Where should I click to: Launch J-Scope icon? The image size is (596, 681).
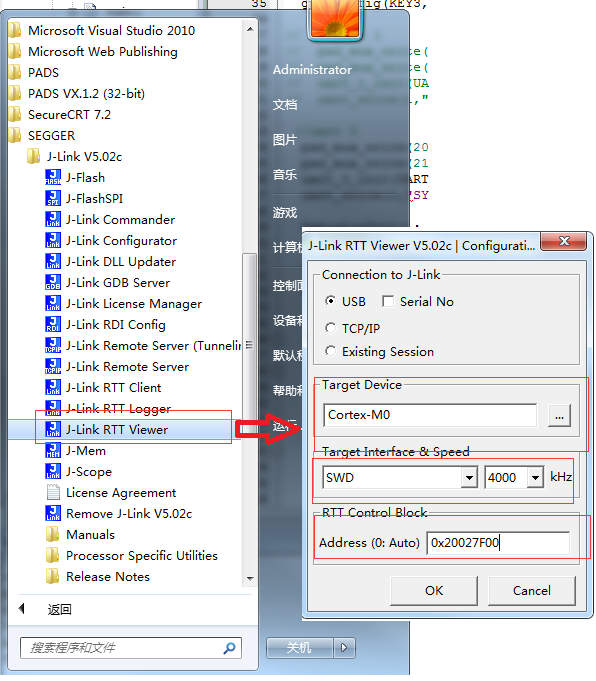[x=53, y=472]
